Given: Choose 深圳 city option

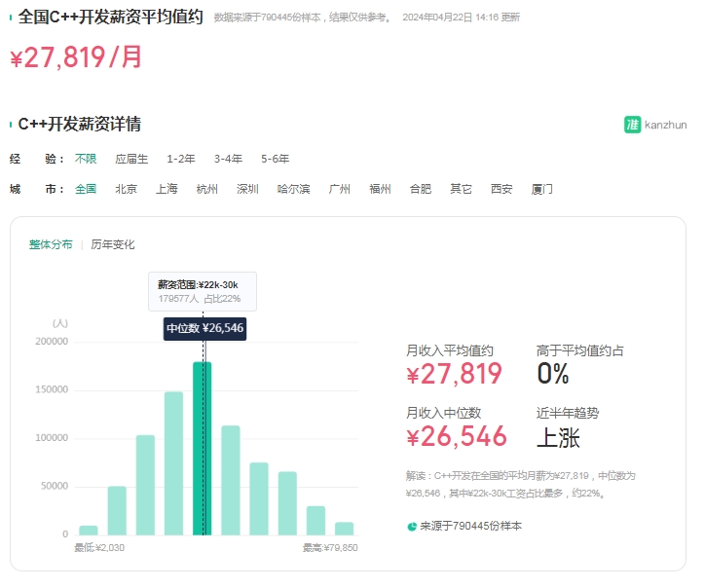Looking at the screenshot, I should coord(247,189).
